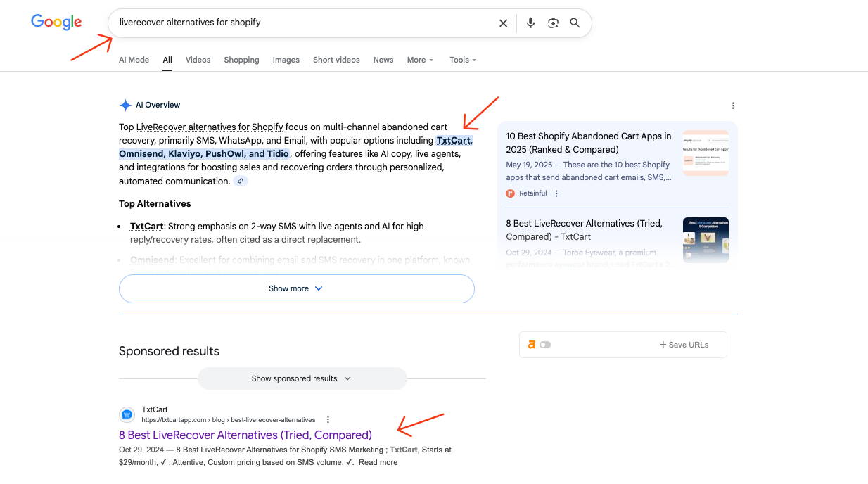Click the Retainful favicon in the AI Overview card

[509, 193]
